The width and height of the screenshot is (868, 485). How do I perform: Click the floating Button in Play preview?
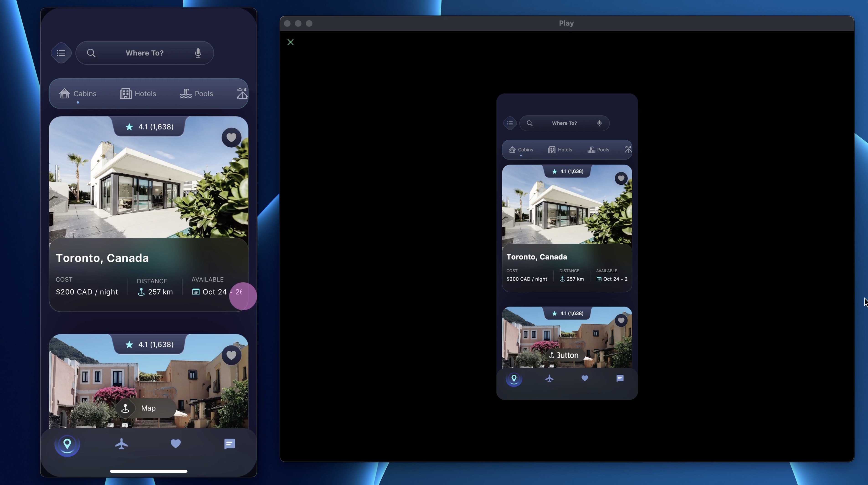[x=565, y=355]
